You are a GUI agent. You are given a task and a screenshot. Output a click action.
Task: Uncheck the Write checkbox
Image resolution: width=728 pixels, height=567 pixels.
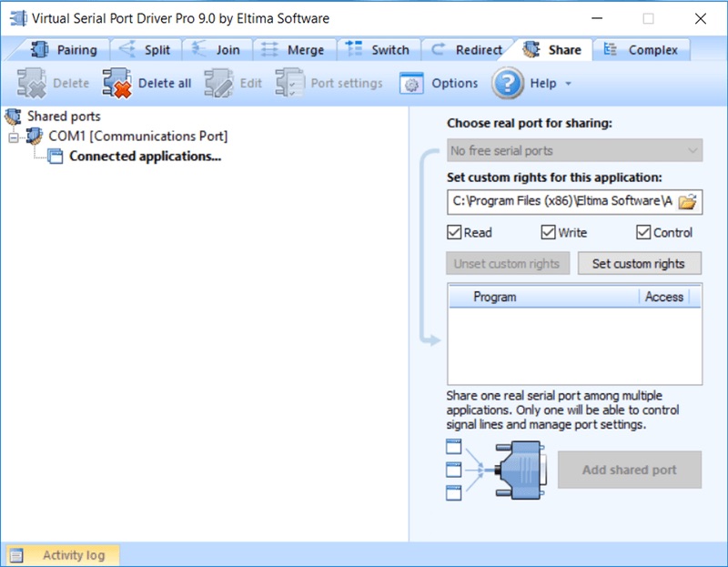(x=549, y=232)
